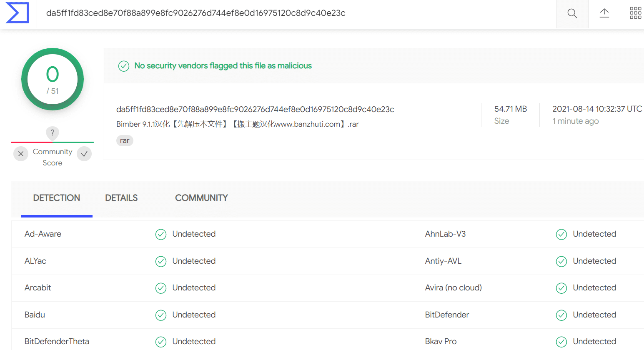Open the COMMUNITY tab
The width and height of the screenshot is (644, 350).
tap(201, 198)
